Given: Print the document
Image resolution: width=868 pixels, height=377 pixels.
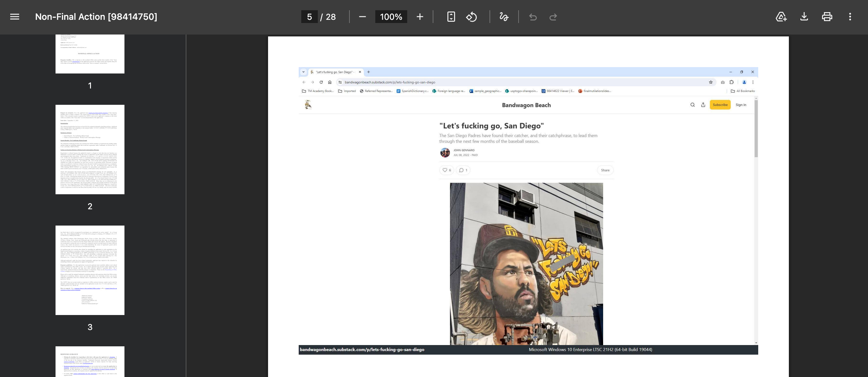Looking at the screenshot, I should tap(827, 17).
